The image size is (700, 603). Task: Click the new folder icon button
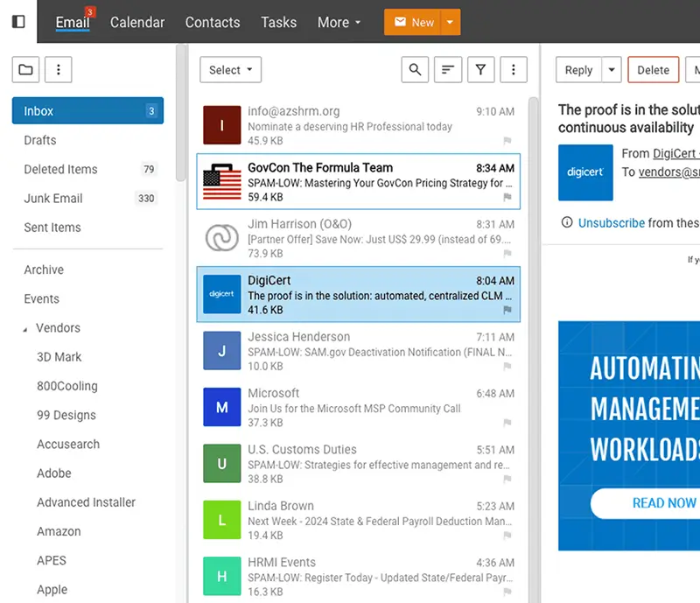pos(26,70)
